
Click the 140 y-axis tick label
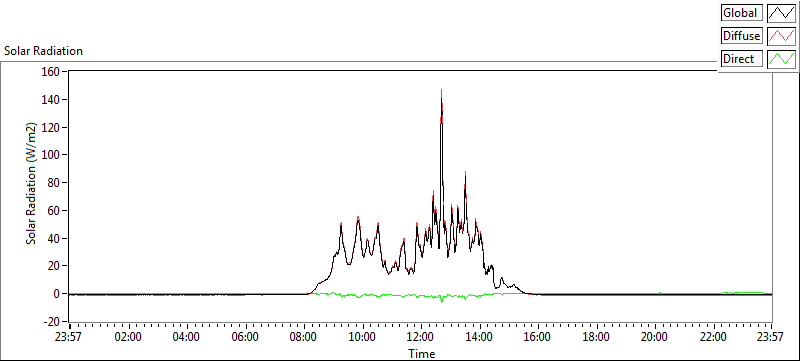click(51, 99)
